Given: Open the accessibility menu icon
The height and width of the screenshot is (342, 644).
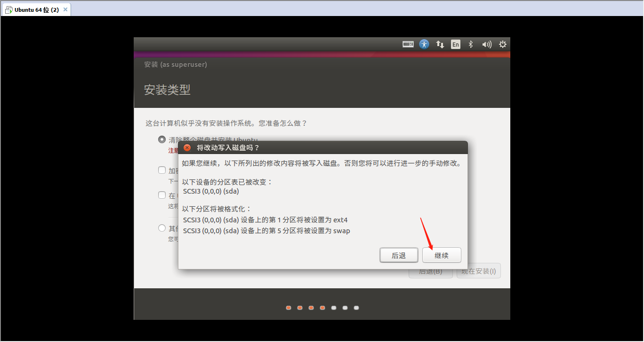Looking at the screenshot, I should click(x=424, y=44).
